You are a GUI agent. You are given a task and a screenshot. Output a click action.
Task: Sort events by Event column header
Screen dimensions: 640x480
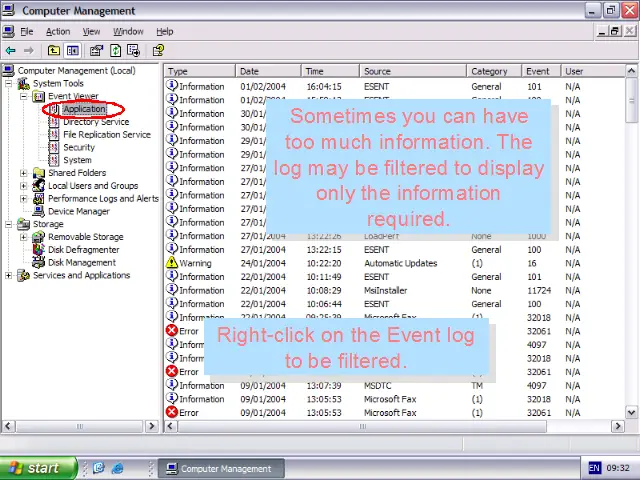(541, 71)
